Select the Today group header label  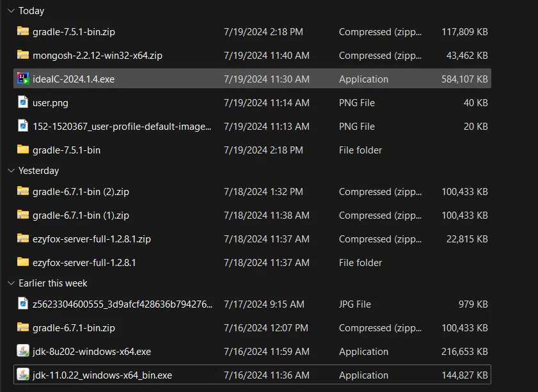click(31, 11)
